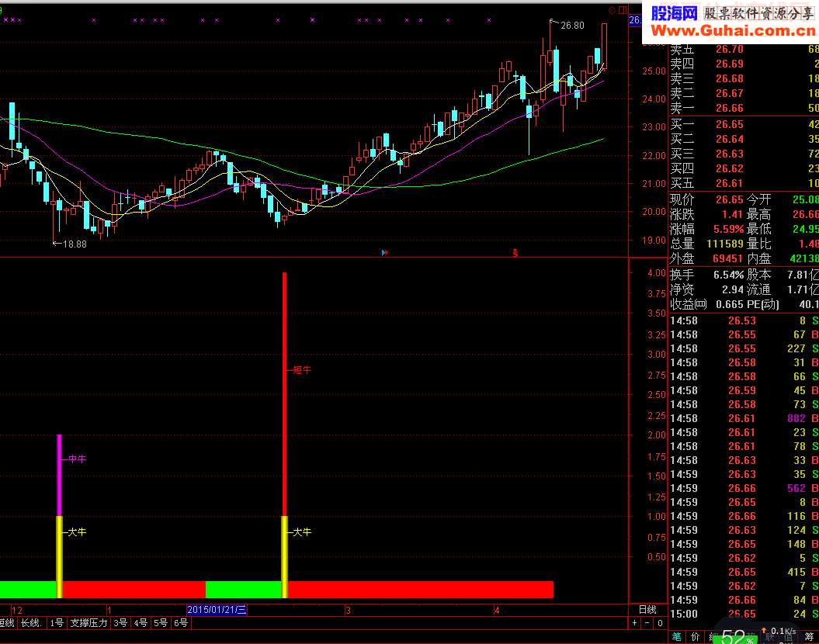Click the split-window icon beside the diamond

(x=623, y=10)
